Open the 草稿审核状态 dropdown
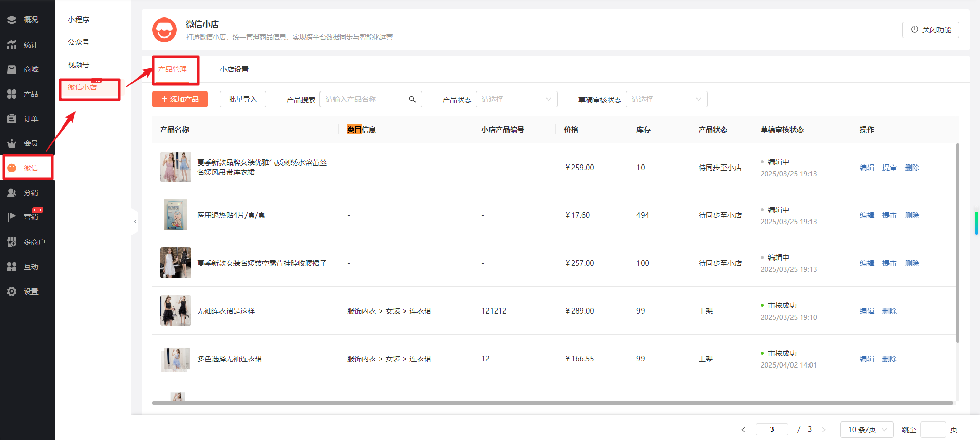The width and height of the screenshot is (980, 440). click(x=667, y=99)
